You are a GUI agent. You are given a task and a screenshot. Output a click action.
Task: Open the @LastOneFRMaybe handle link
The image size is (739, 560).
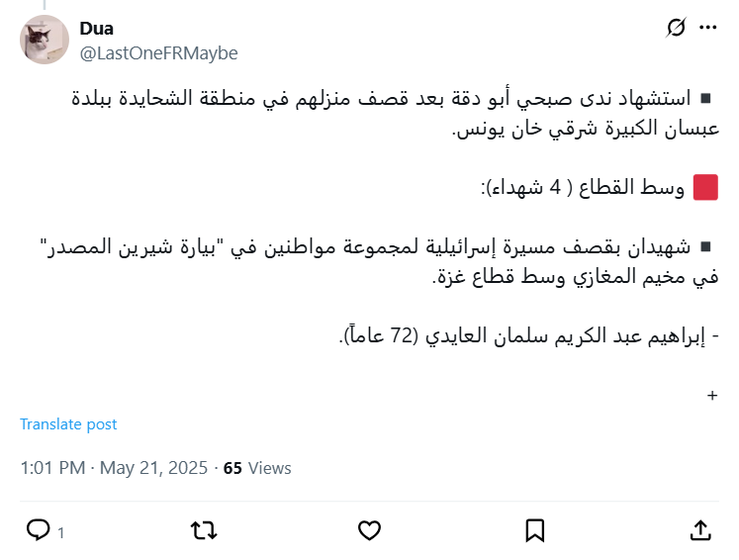tap(158, 52)
